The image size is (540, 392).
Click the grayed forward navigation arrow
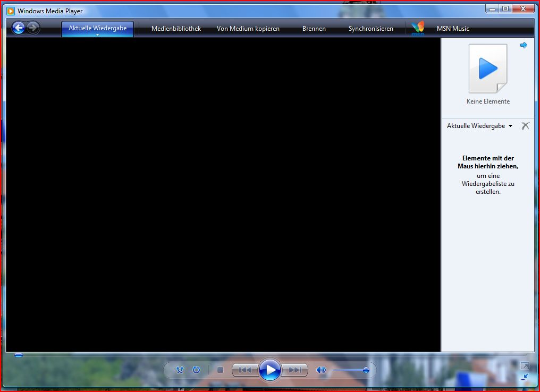coord(33,28)
